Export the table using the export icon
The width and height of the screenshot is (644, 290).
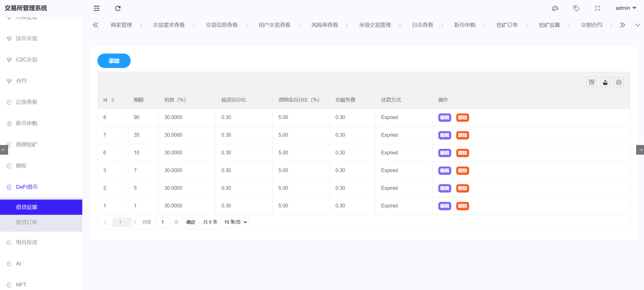click(x=605, y=82)
